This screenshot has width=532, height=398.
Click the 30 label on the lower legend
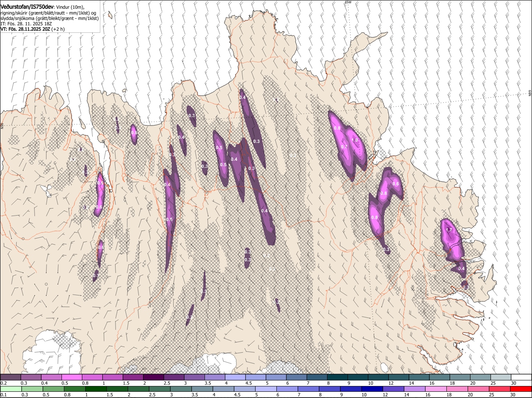(x=513, y=395)
